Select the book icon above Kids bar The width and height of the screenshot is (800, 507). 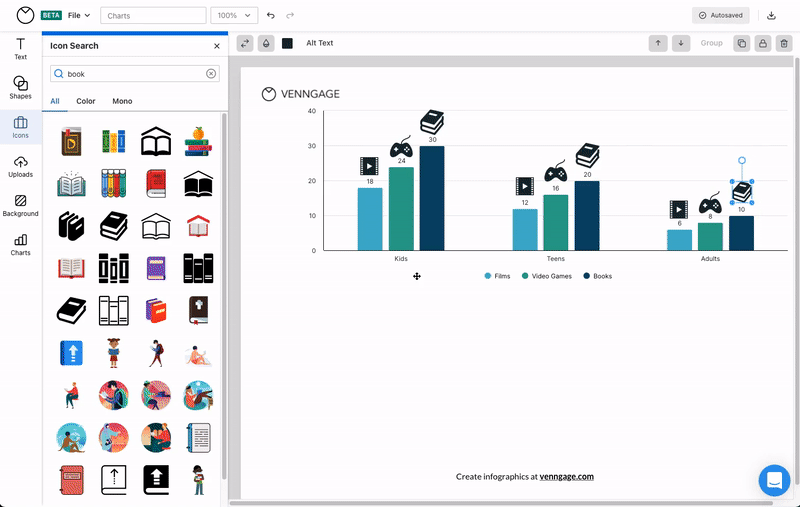(432, 122)
